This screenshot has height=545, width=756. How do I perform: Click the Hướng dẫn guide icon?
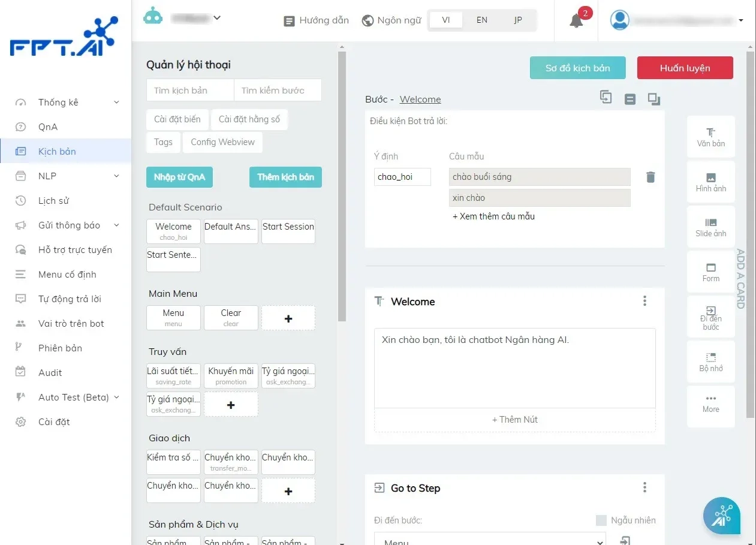[289, 21]
